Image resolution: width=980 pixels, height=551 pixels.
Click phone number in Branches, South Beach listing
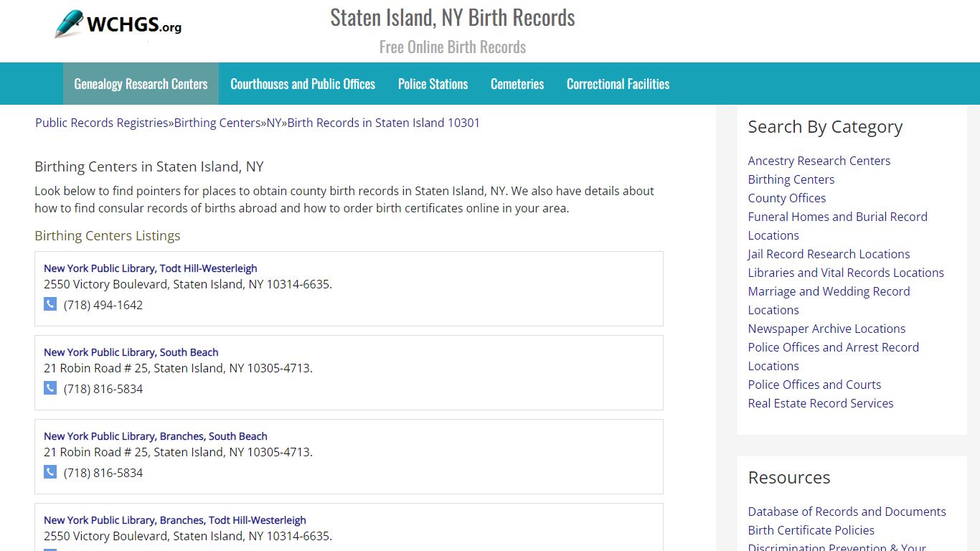[103, 473]
